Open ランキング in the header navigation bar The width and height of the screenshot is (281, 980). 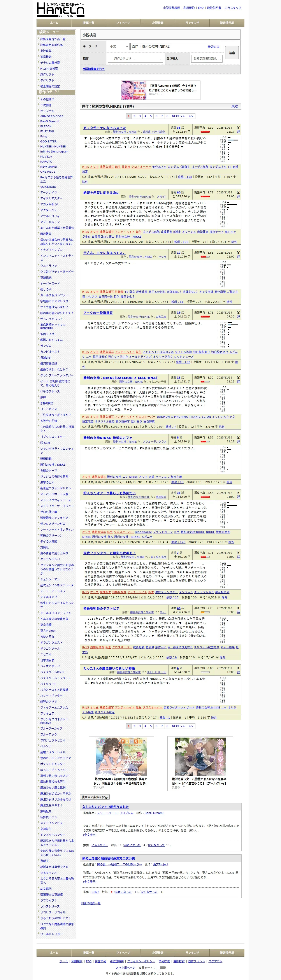tap(192, 23)
